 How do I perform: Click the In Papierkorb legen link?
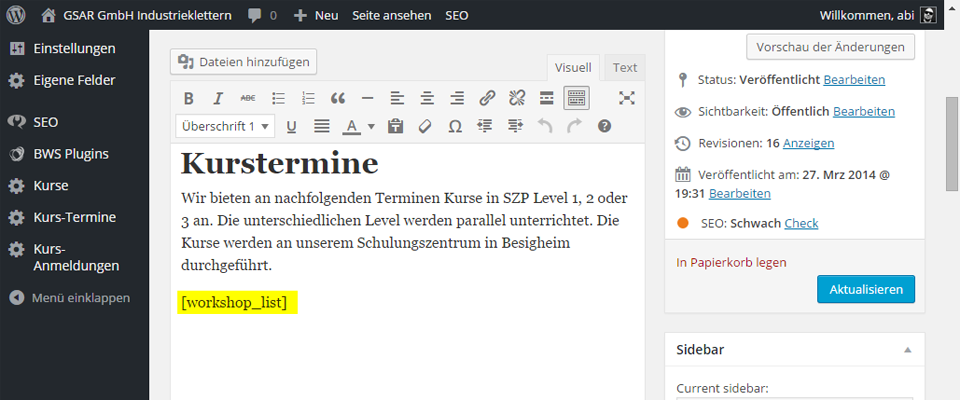(731, 262)
